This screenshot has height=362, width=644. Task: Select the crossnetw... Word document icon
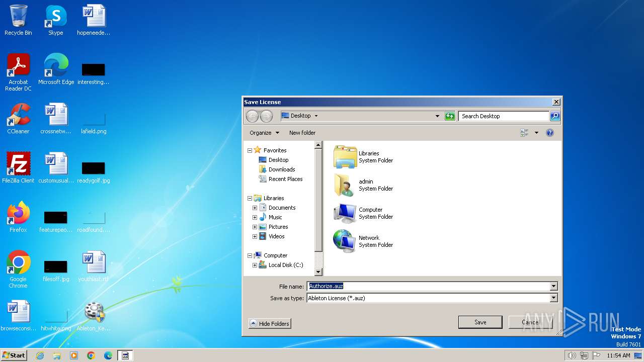(x=56, y=119)
